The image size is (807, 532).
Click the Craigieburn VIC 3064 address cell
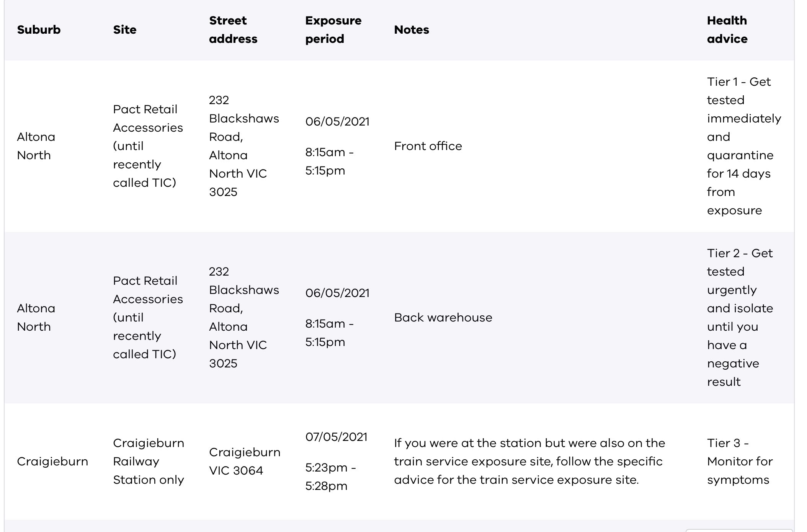(x=244, y=461)
